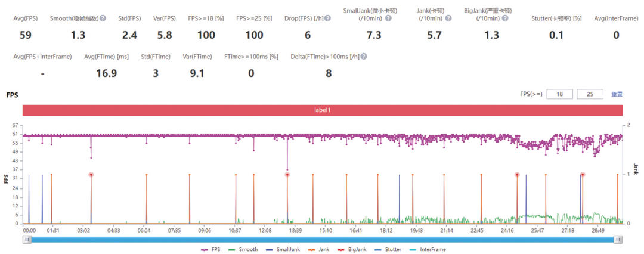Click the Jank value 5.7
The height and width of the screenshot is (254, 644).
[x=434, y=35]
